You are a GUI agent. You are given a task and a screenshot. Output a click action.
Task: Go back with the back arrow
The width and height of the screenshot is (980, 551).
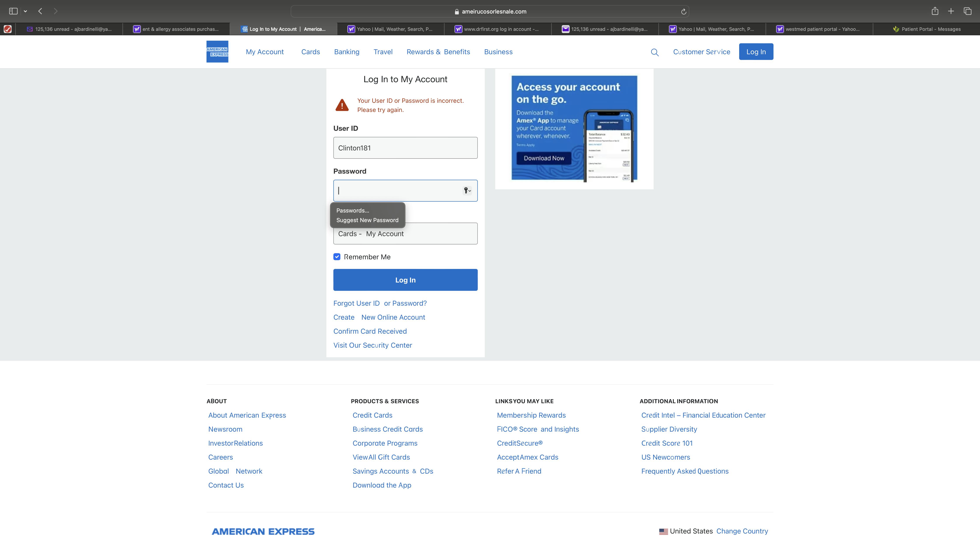pos(40,11)
